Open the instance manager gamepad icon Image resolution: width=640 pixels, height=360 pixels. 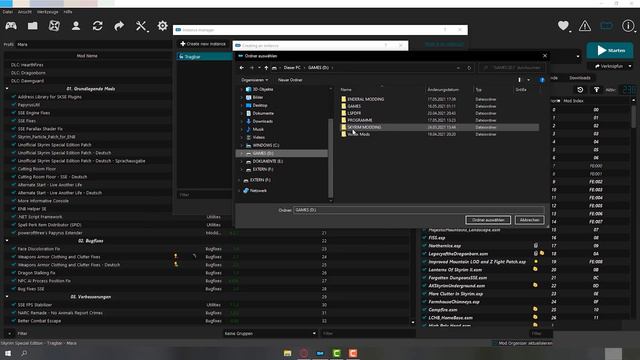tap(11, 26)
